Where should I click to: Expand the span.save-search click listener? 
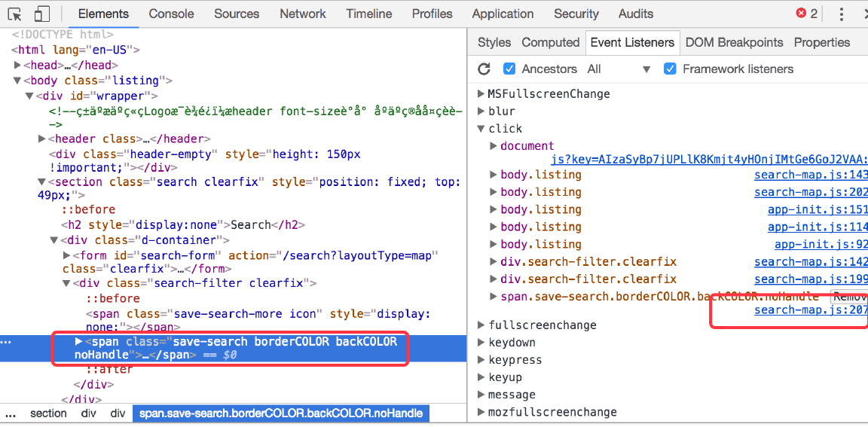[x=494, y=297]
